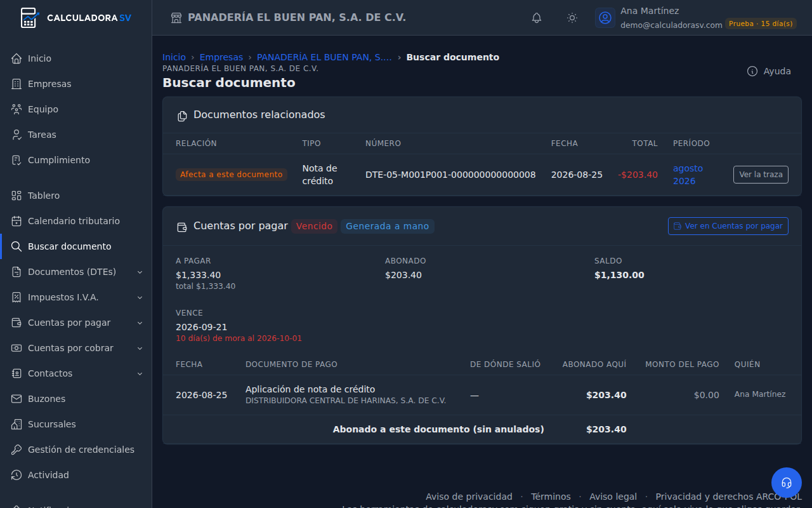This screenshot has width=812, height=508.
Task: Click the Ayuda info icon
Action: 752,71
